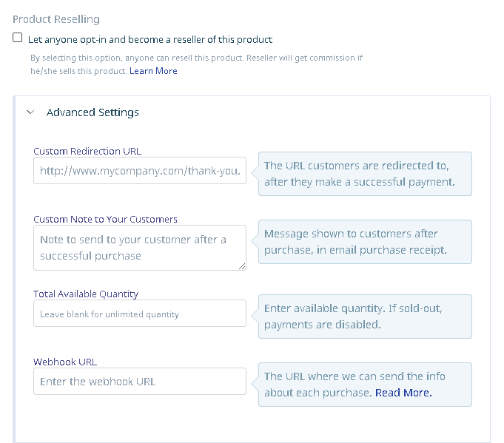This screenshot has width=504, height=443.
Task: Click the Custom Note to Your Customers label
Action: click(105, 220)
